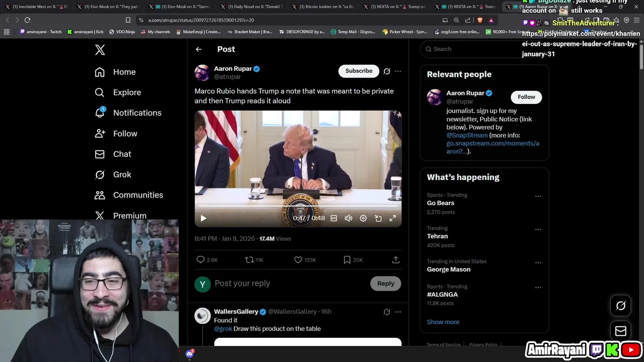This screenshot has height=362, width=644.
Task: Seek on the video progress bar
Action: tap(298, 207)
